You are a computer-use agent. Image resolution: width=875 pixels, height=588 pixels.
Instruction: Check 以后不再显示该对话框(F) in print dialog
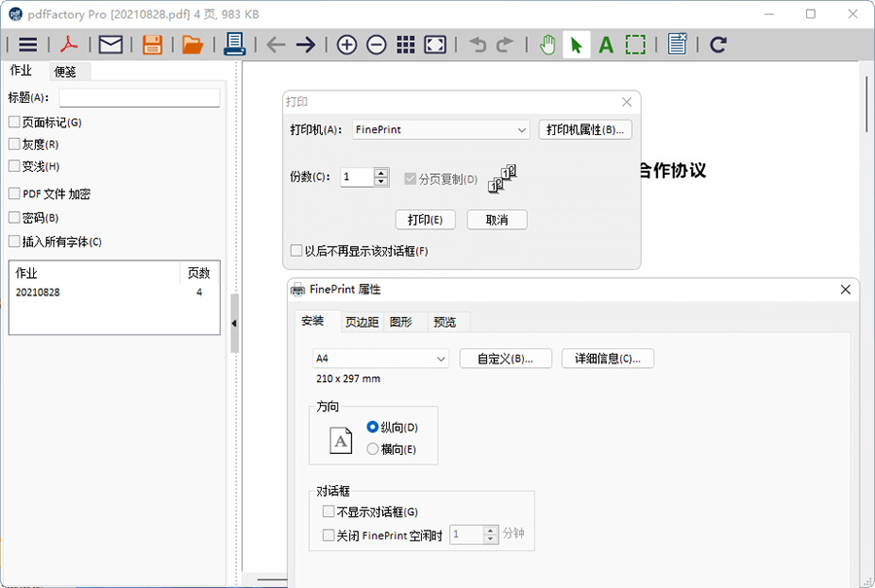coord(296,250)
